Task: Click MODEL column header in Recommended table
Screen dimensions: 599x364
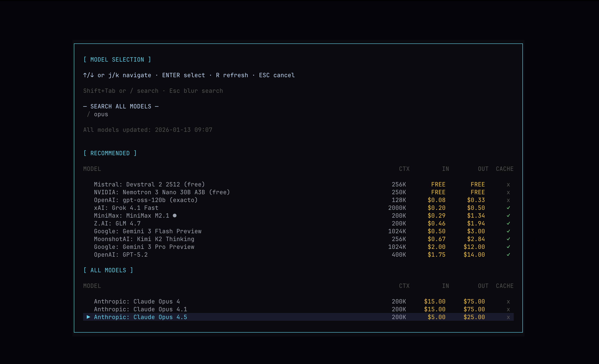Action: (x=92, y=169)
